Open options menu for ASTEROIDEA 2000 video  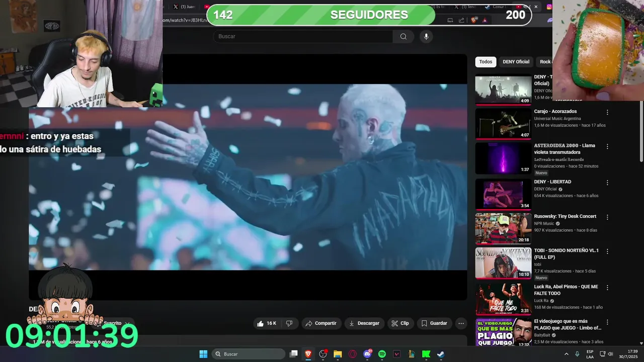click(607, 146)
